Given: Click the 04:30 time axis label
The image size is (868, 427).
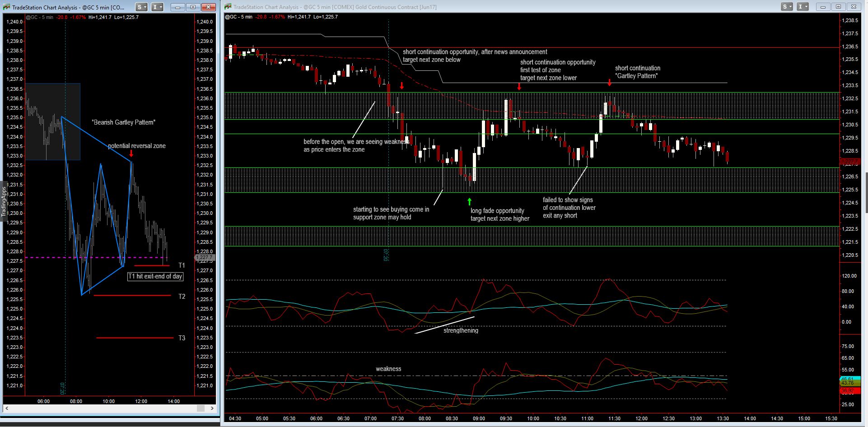Looking at the screenshot, I should [235, 418].
